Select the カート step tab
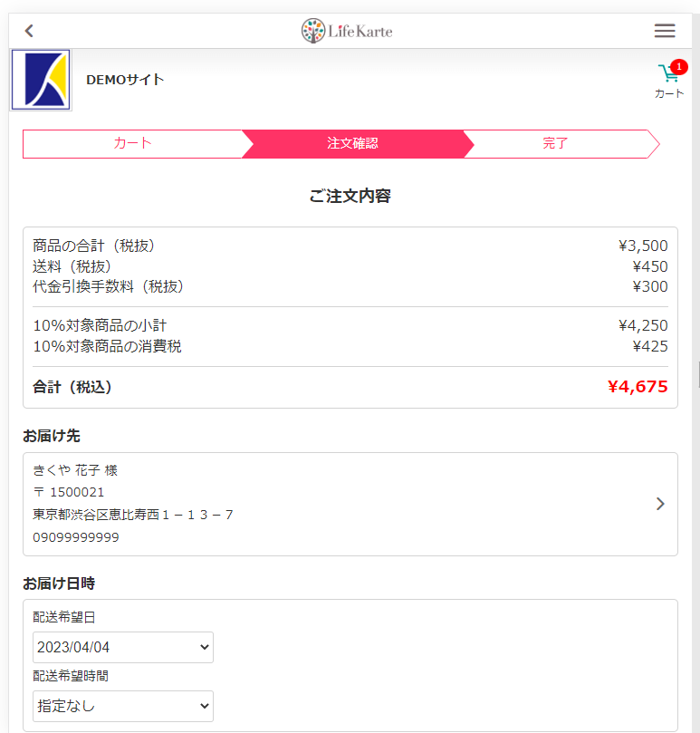The width and height of the screenshot is (700, 733). tap(133, 143)
